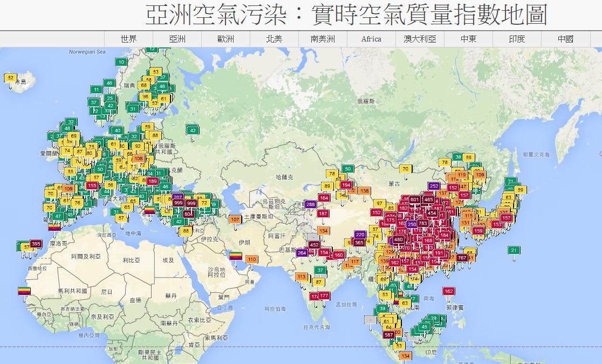602x364 pixels.
Task: Click the red 159 marker in Korea
Action: (x=478, y=231)
